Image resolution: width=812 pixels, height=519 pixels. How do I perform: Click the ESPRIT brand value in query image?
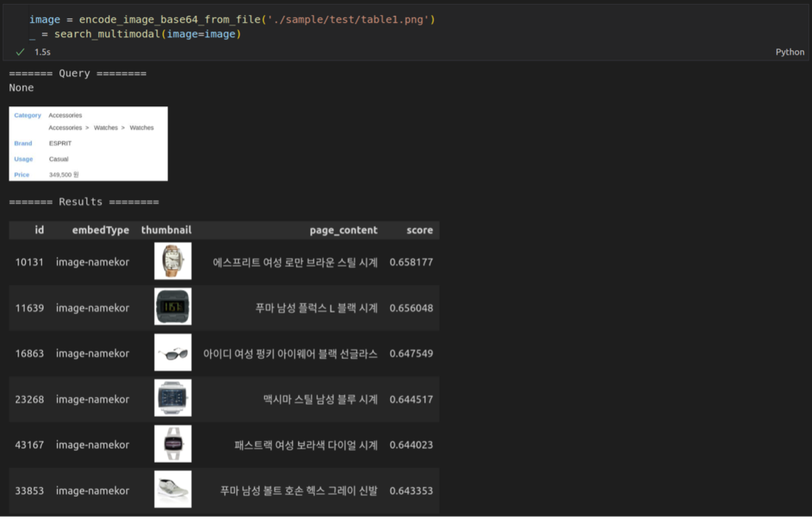(x=60, y=143)
